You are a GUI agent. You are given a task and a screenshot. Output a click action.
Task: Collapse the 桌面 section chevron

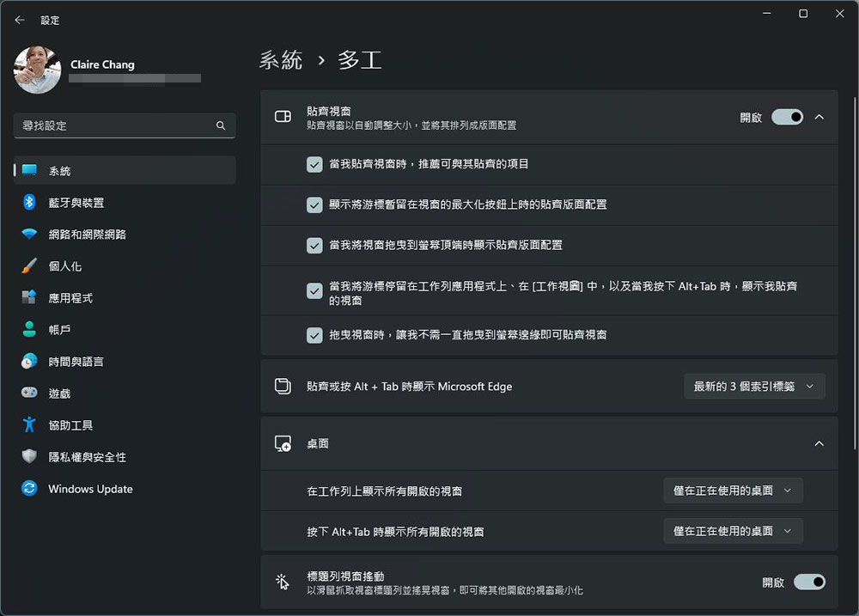[x=819, y=443]
